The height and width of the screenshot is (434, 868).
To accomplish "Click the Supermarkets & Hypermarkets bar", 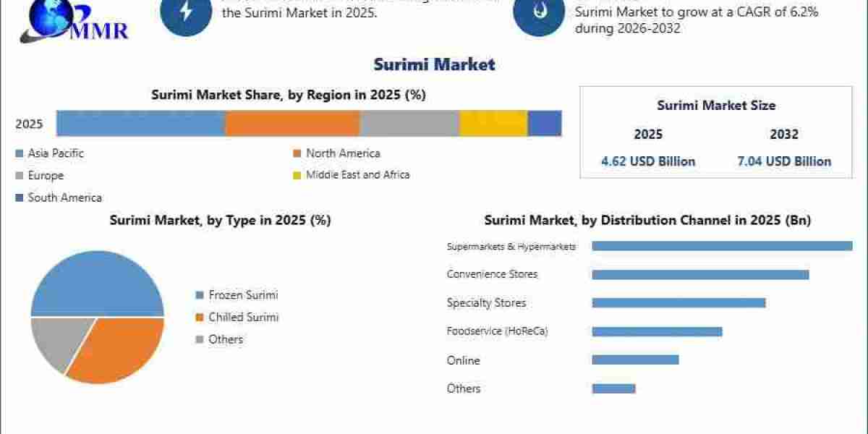I will (722, 246).
